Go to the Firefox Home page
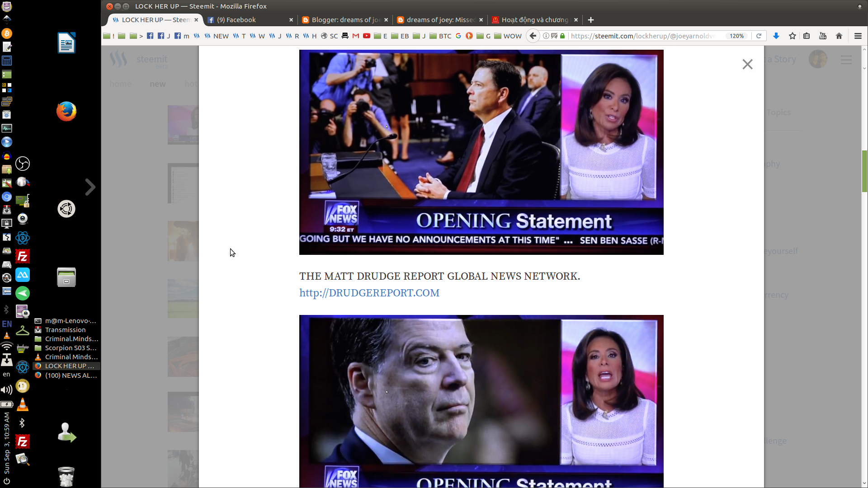 pyautogui.click(x=839, y=36)
